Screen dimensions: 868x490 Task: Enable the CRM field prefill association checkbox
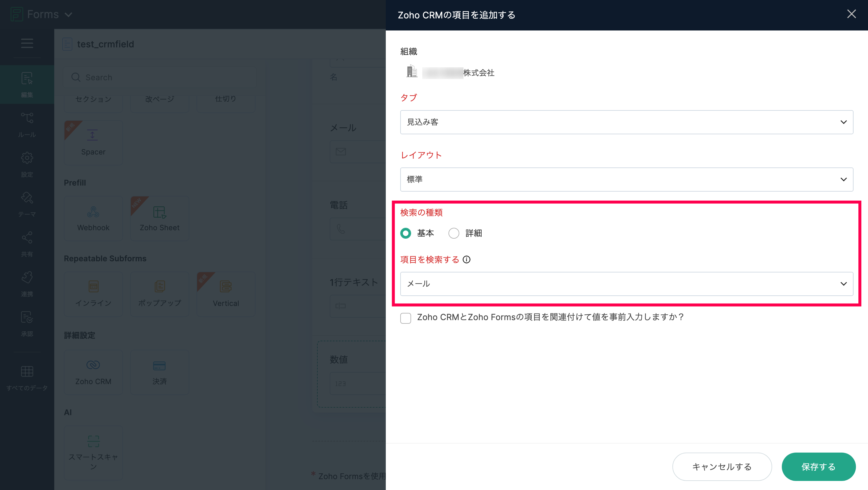(406, 318)
